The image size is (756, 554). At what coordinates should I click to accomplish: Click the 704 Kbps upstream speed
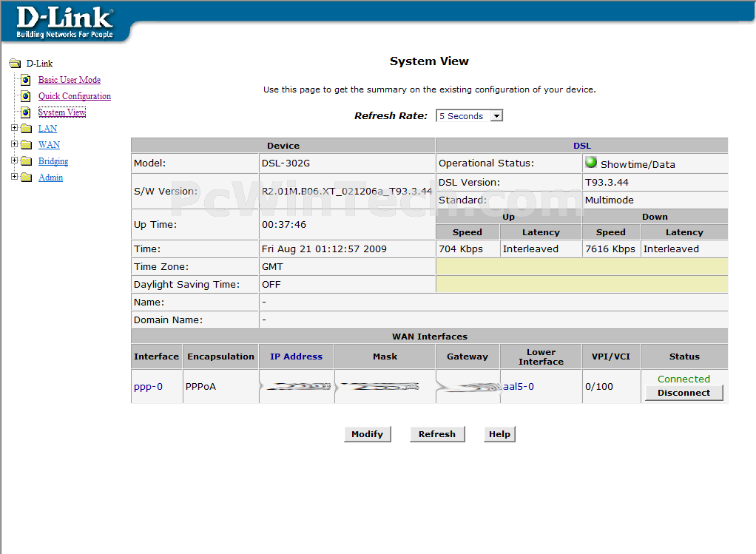tap(461, 249)
